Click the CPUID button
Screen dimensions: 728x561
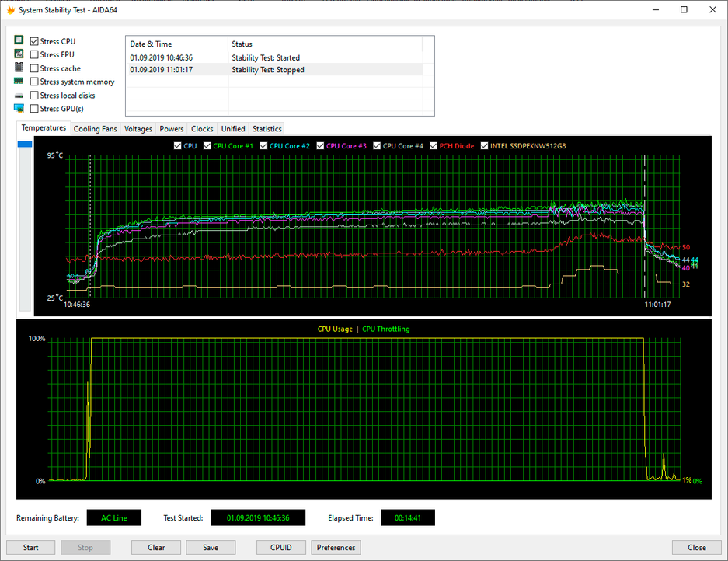pyautogui.click(x=282, y=547)
